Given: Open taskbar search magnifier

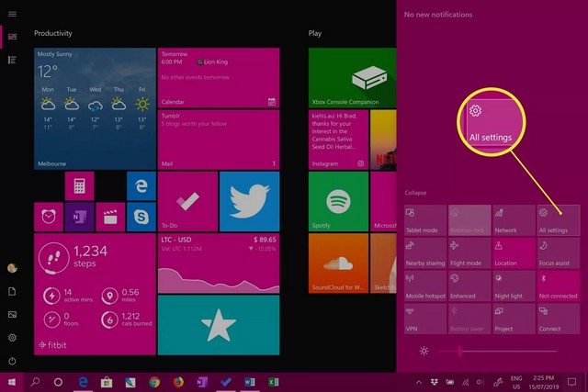Looking at the screenshot, I should [35, 382].
